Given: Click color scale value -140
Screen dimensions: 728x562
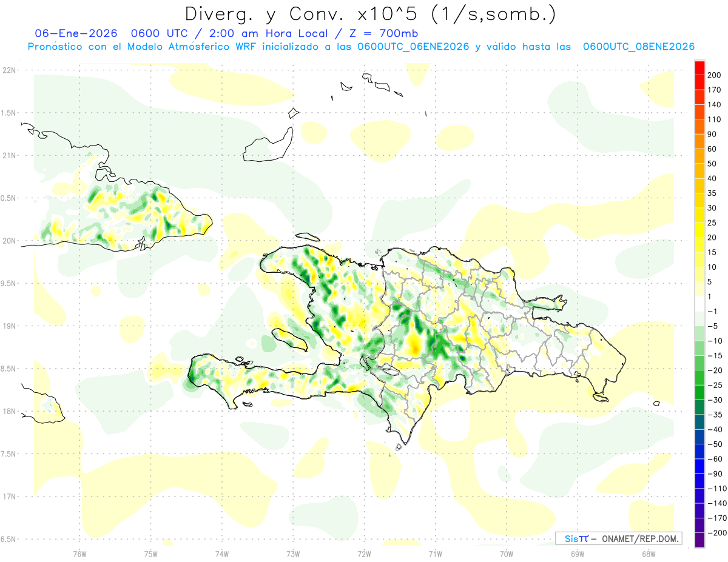Looking at the screenshot, I should pos(716,503).
